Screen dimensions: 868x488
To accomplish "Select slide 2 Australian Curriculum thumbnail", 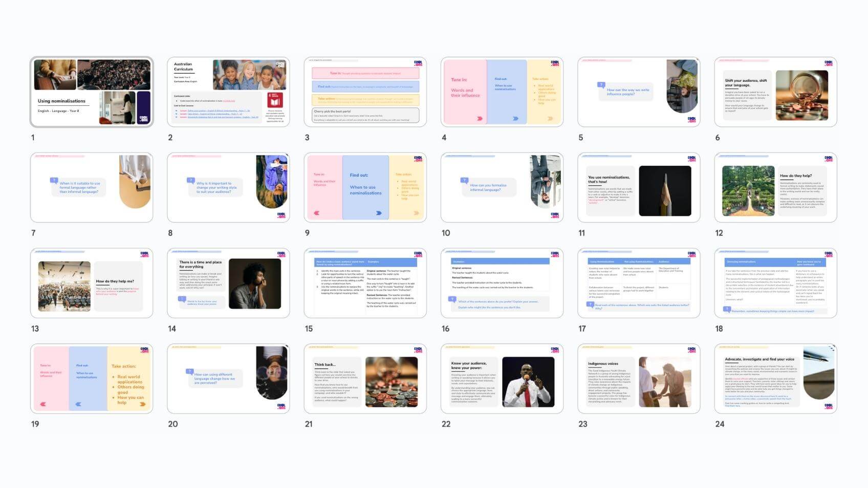I will click(x=228, y=92).
